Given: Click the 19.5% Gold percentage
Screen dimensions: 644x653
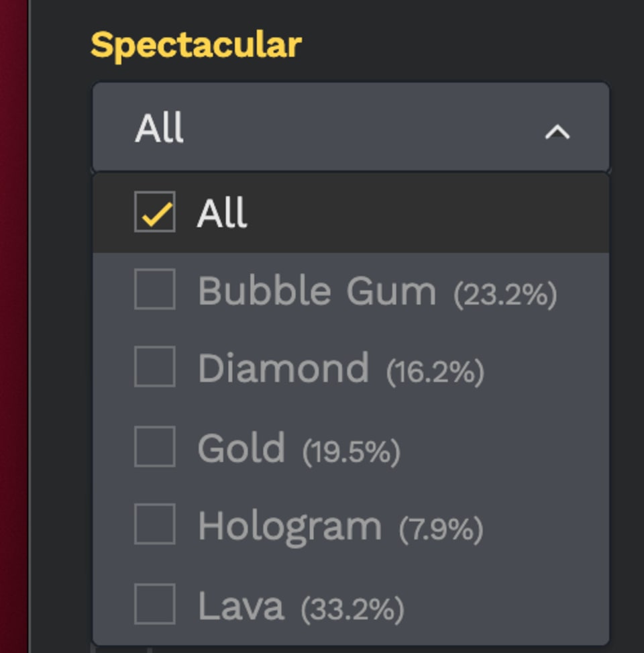Looking at the screenshot, I should [351, 451].
